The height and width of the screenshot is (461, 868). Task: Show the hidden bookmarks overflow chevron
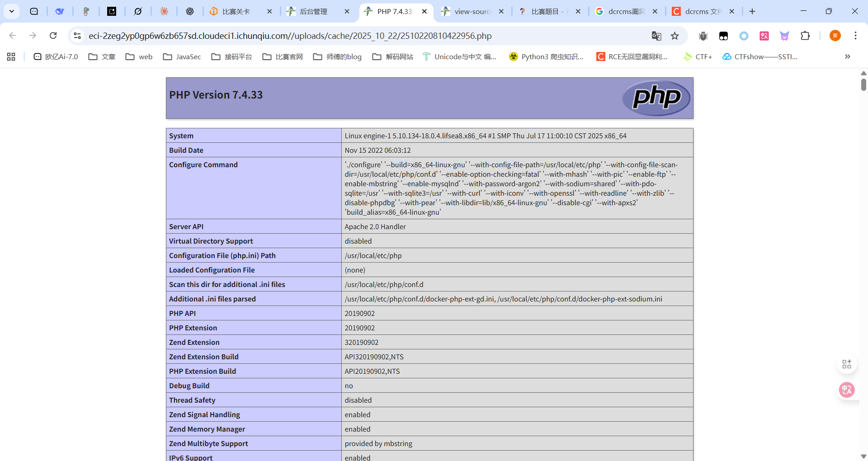847,56
